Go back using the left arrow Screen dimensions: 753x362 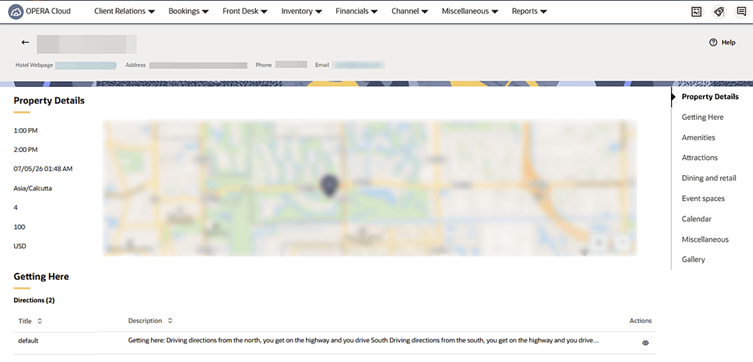[25, 42]
